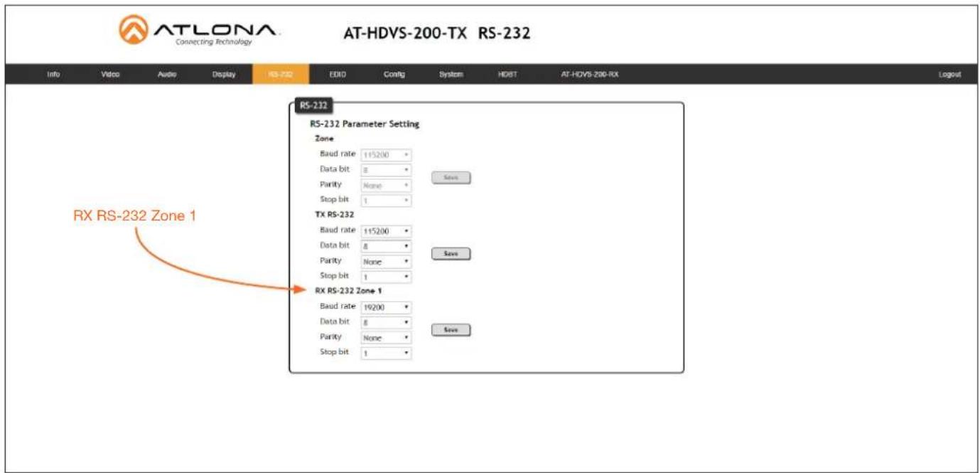Click the RS-232 Parameter Setting heading
The width and height of the screenshot is (980, 473).
click(x=365, y=124)
